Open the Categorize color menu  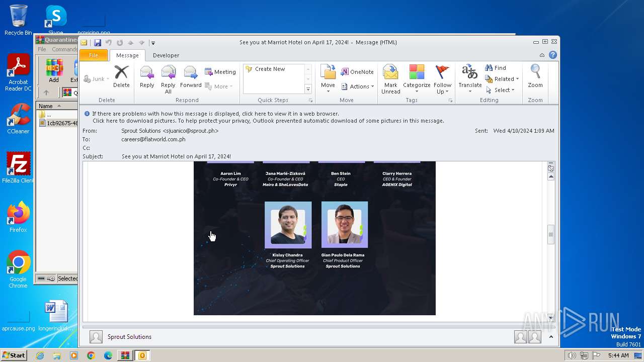(x=417, y=79)
